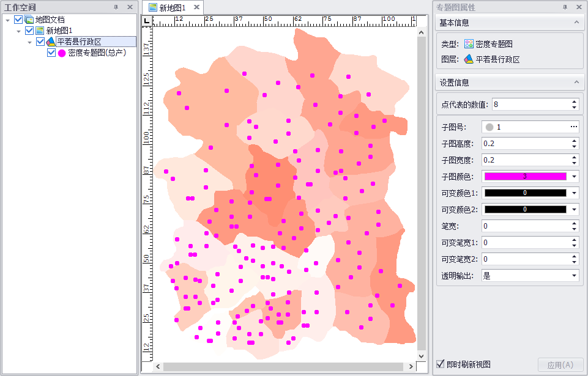Pin the 工作空间 panel
Viewport: 588px width, 376px height.
tap(116, 7)
